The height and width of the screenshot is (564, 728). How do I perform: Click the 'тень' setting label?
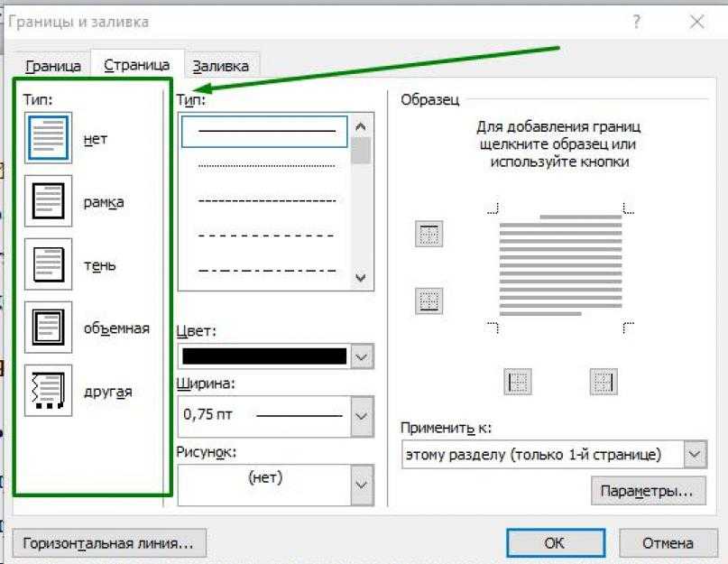(99, 265)
